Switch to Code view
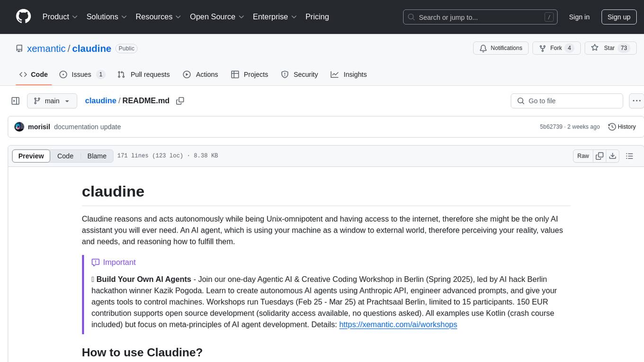 click(x=65, y=156)
